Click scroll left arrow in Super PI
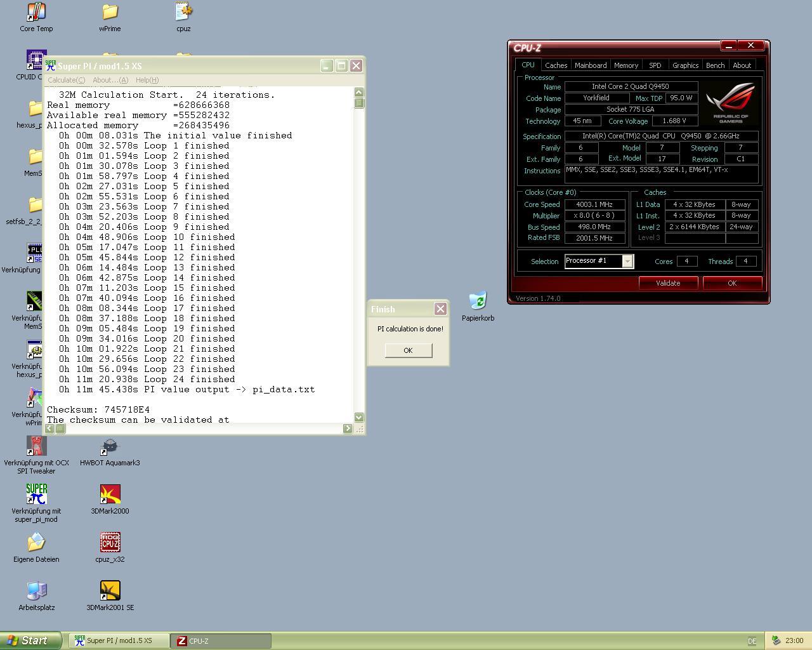812x650 pixels. pos(49,428)
